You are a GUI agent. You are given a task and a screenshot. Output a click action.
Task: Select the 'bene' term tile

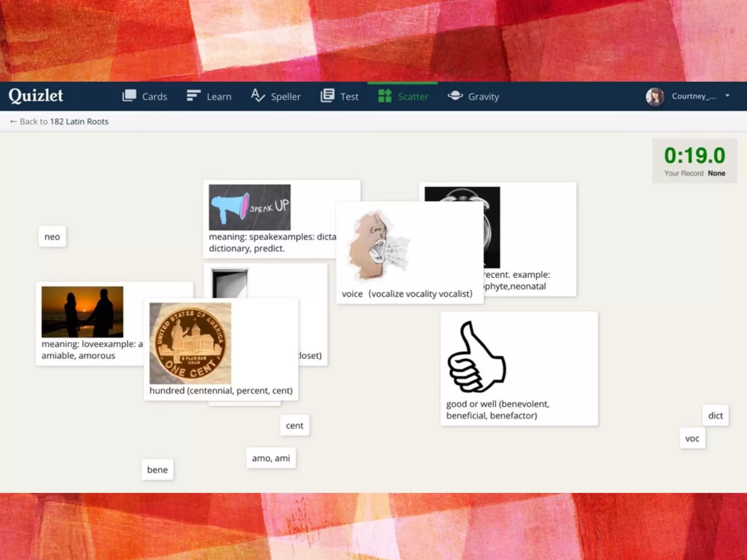coord(157,470)
